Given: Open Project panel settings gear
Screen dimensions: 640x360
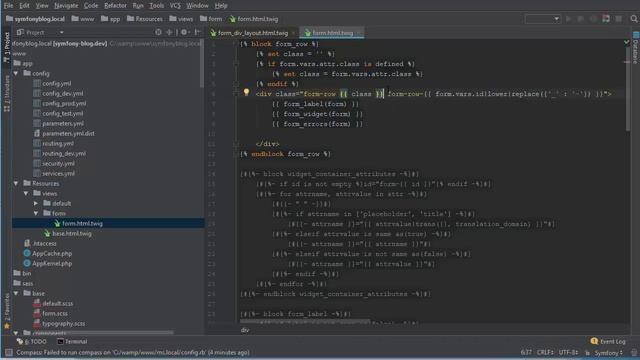Looking at the screenshot, I should click(184, 32).
